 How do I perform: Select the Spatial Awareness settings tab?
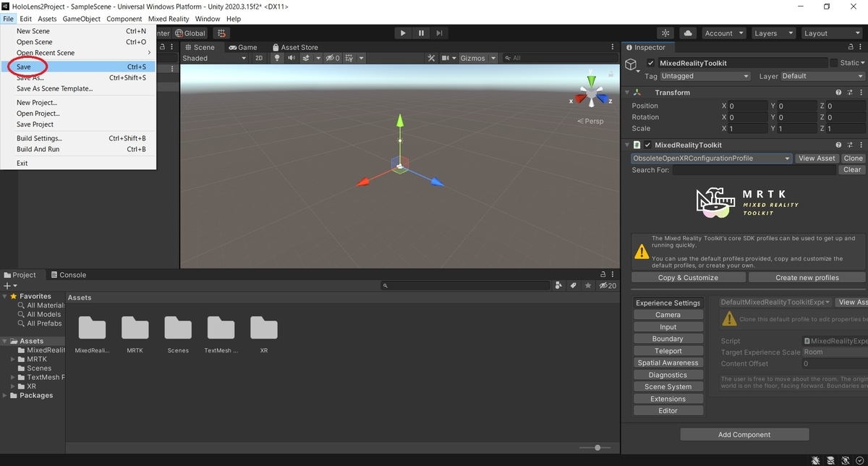coord(668,363)
